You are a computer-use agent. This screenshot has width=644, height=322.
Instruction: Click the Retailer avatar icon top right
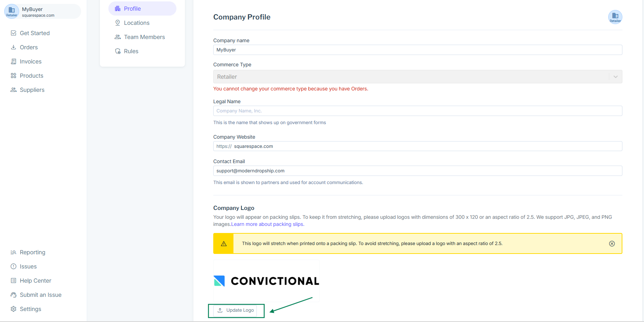[x=615, y=17]
